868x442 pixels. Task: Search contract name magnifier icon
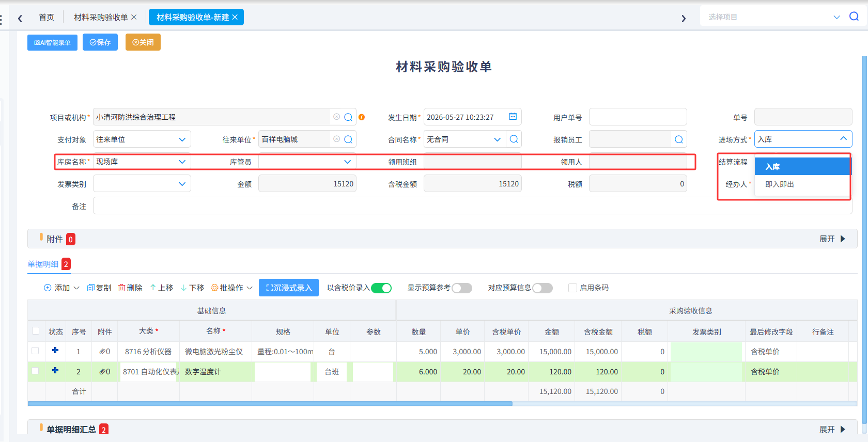click(x=514, y=139)
